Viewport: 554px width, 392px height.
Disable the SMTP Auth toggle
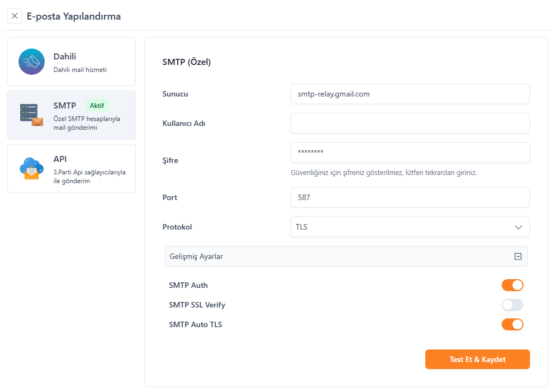point(512,285)
